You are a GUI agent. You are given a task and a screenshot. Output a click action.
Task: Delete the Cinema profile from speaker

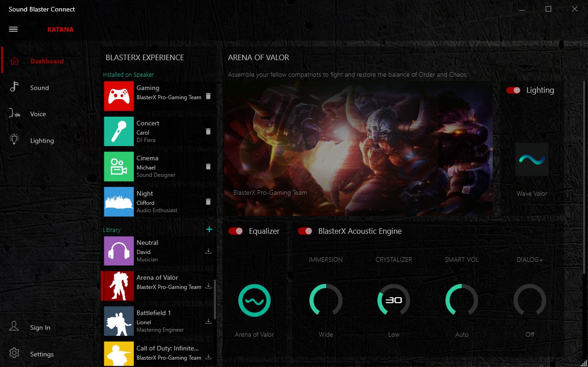point(208,167)
